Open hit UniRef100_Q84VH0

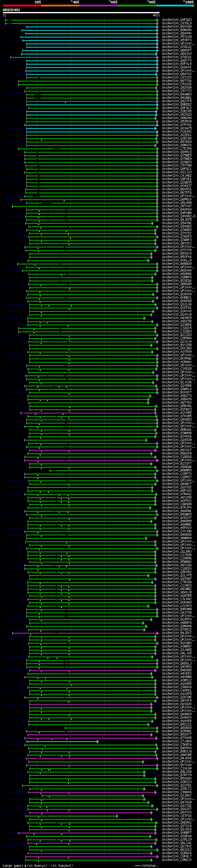tap(177, 33)
